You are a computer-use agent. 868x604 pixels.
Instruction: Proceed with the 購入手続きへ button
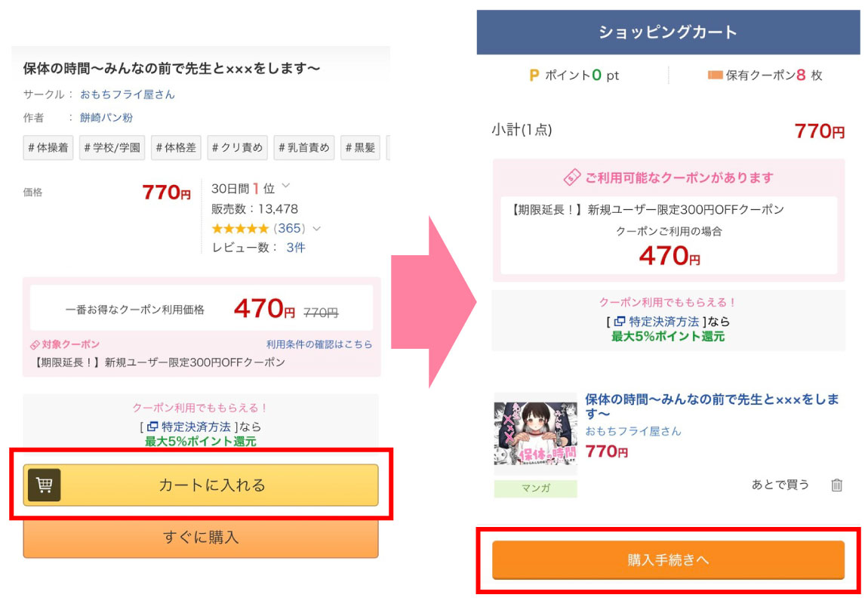668,560
